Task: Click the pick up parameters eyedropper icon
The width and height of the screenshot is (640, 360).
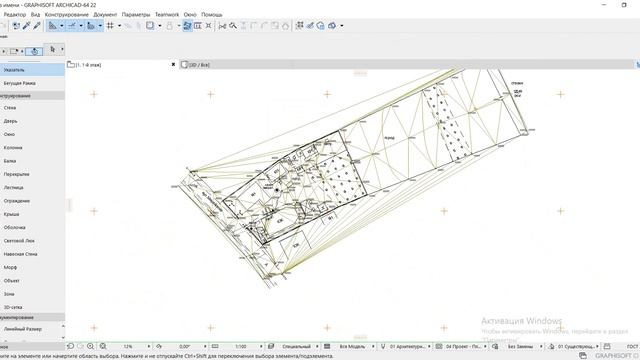Action: click(27, 26)
